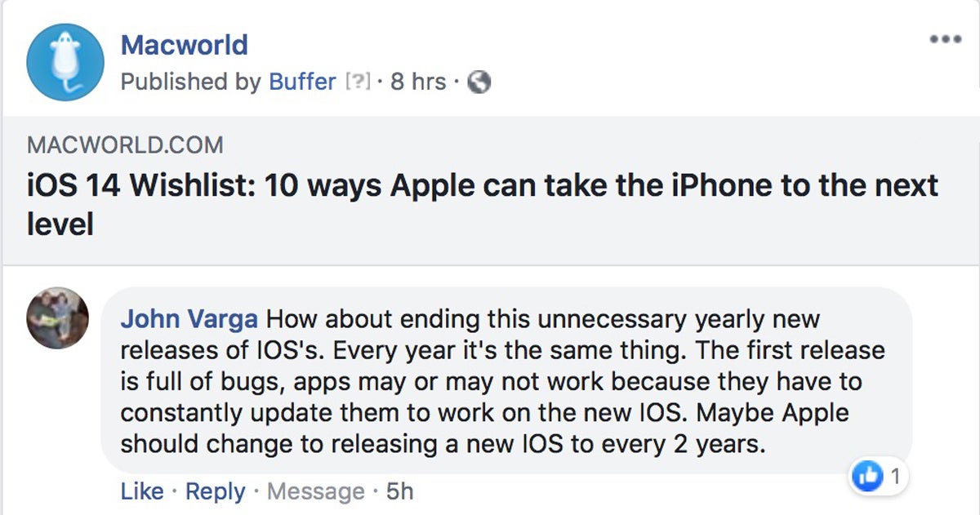Viewport: 980px width, 515px height.
Task: Open John Varga's profile name link
Action: pos(190,318)
